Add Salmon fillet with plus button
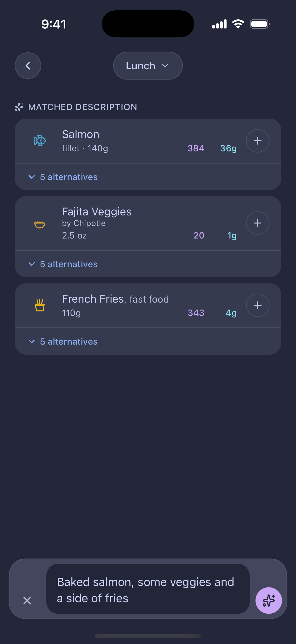The width and height of the screenshot is (296, 644). [x=257, y=141]
